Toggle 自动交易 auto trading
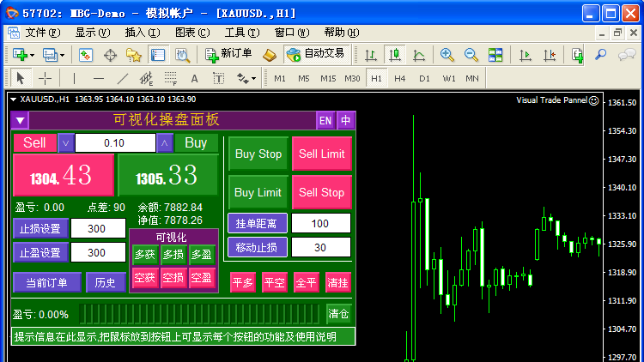Image resolution: width=644 pixels, height=362 pixels. pyautogui.click(x=316, y=54)
